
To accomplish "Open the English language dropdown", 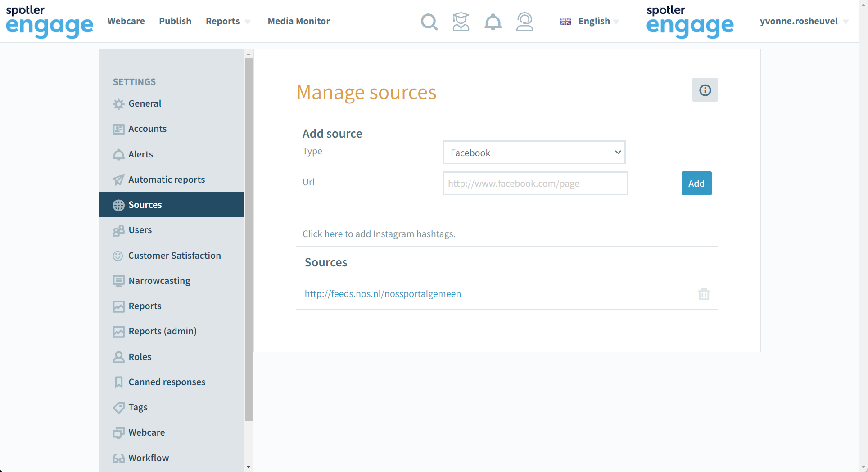I will 589,21.
